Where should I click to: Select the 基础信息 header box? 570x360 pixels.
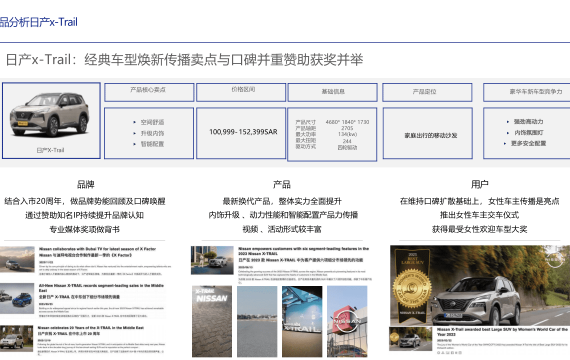[333, 92]
